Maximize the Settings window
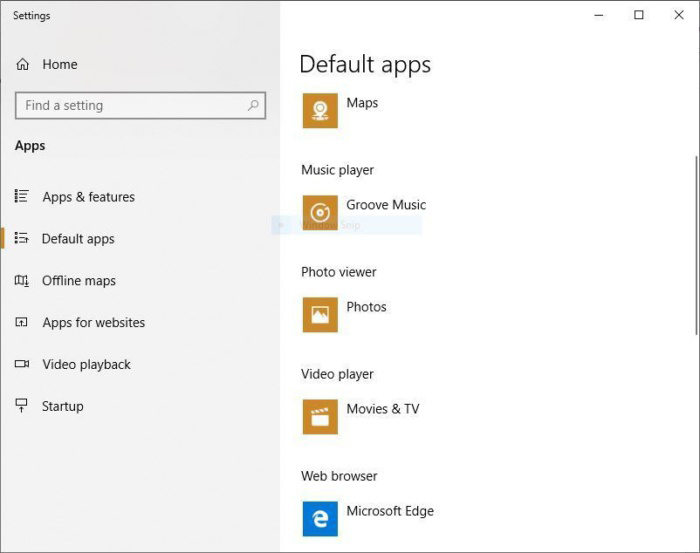Viewport: 700px width, 553px height. (639, 15)
